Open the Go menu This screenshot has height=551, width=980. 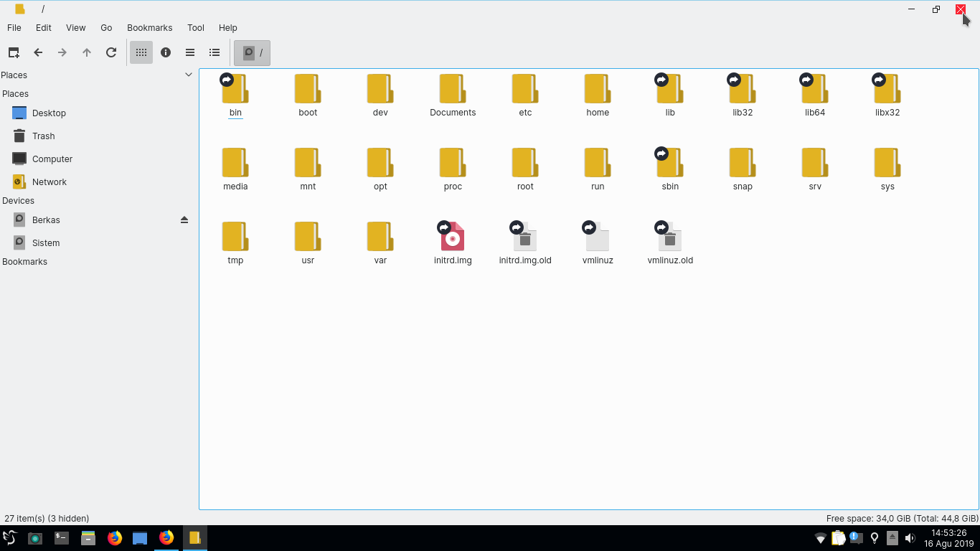106,28
